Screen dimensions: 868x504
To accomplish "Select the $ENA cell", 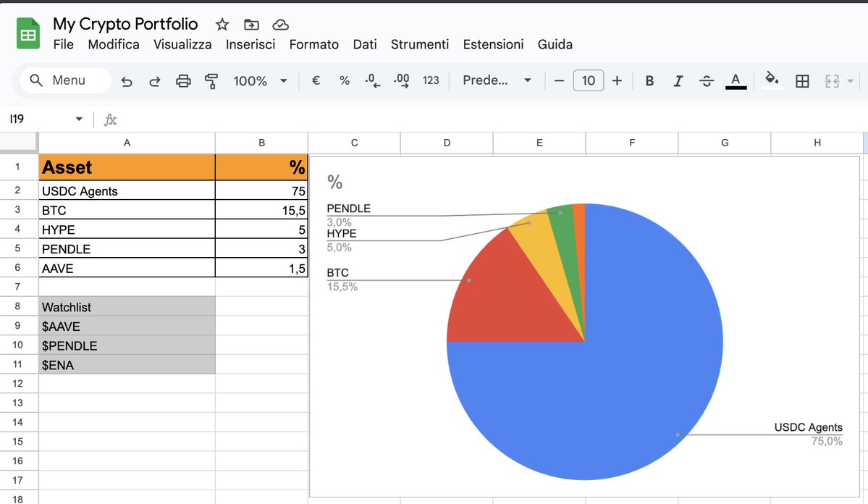I will 127,365.
